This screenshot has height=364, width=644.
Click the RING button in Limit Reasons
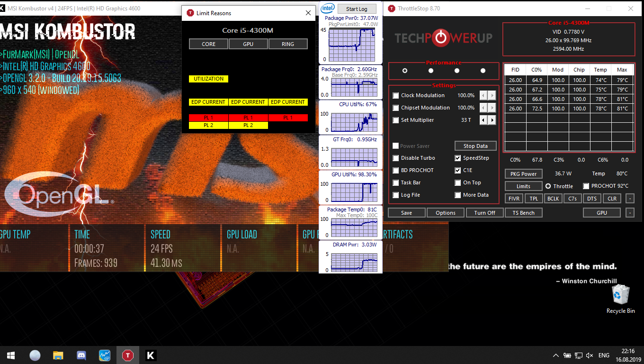(288, 44)
